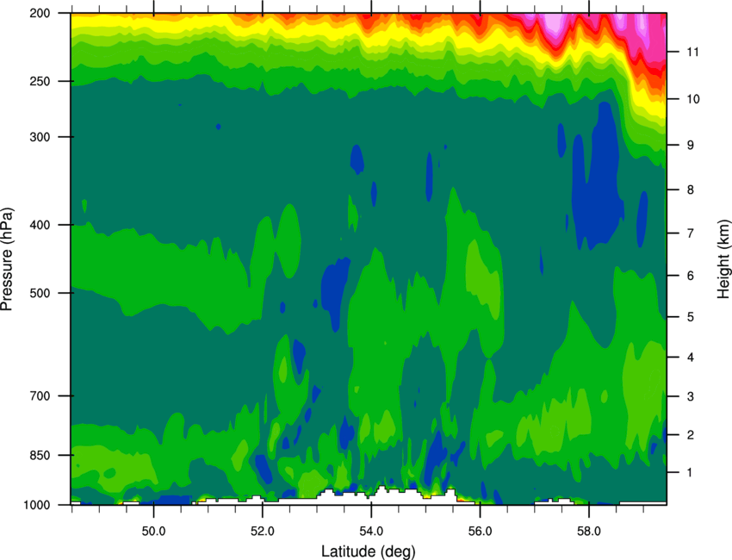The image size is (732, 560).
Task: Pick the 8 km height label
Action: [691, 190]
